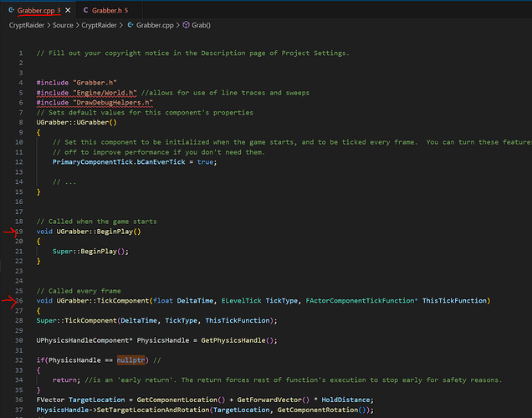
Task: Switch to the Grabber.cpp tab
Action: pyautogui.click(x=36, y=11)
